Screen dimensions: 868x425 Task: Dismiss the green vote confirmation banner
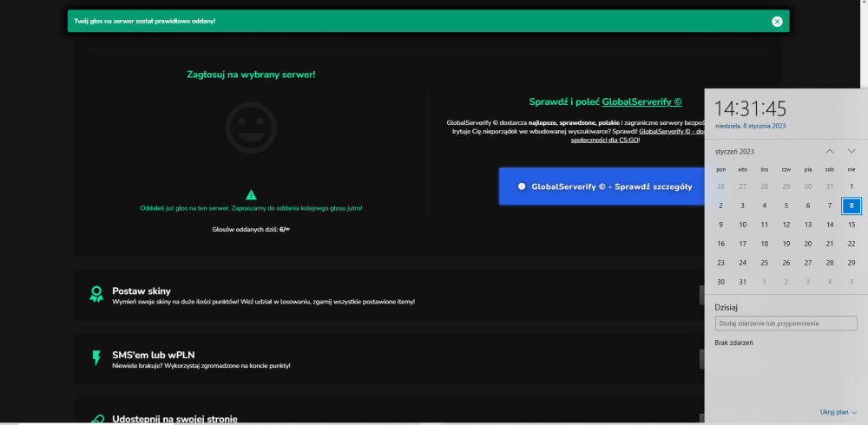[x=777, y=21]
